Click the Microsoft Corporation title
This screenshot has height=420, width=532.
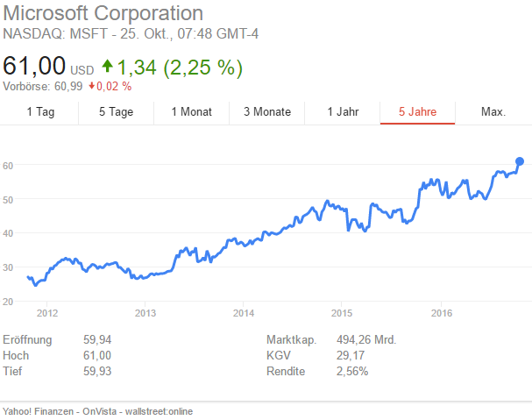click(x=103, y=14)
